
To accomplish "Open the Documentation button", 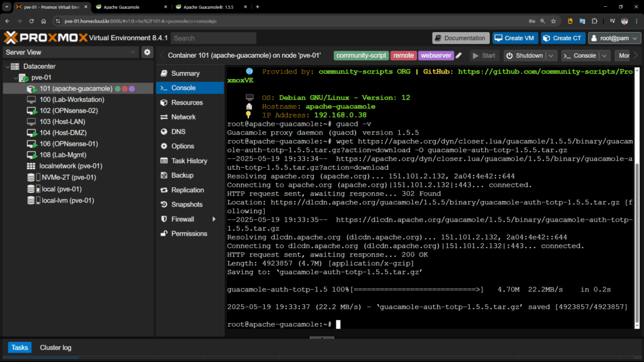I will [x=460, y=38].
